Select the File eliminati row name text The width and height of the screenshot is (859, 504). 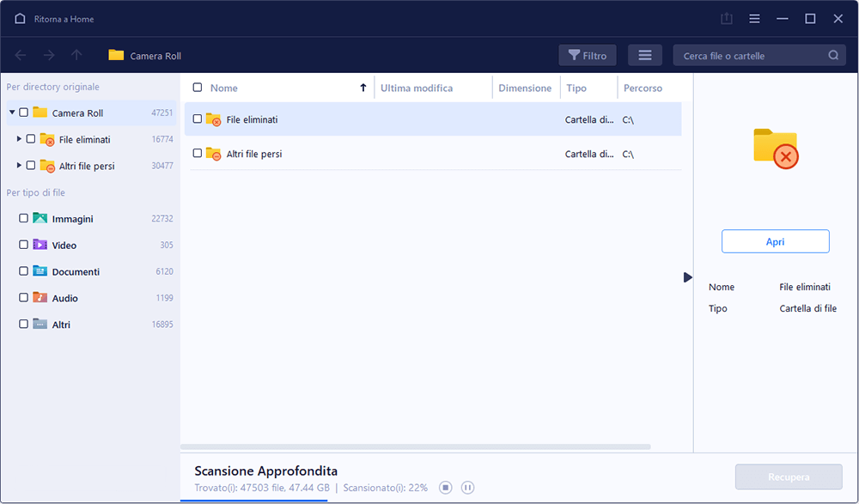(252, 119)
